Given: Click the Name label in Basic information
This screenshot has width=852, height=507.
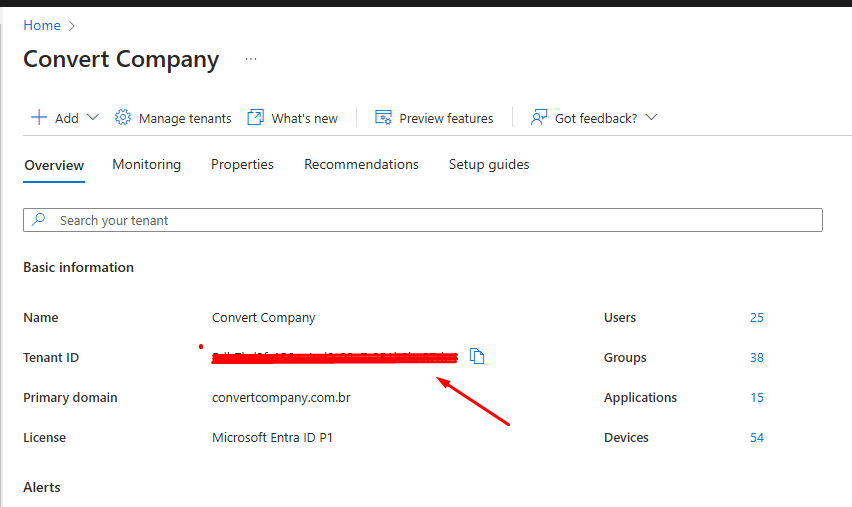Looking at the screenshot, I should 41,318.
